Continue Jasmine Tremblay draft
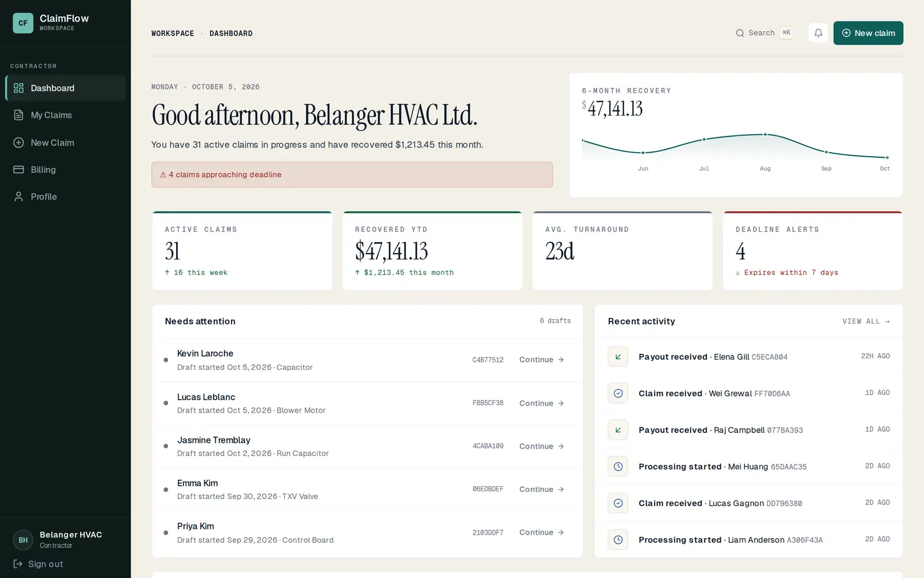 [542, 446]
